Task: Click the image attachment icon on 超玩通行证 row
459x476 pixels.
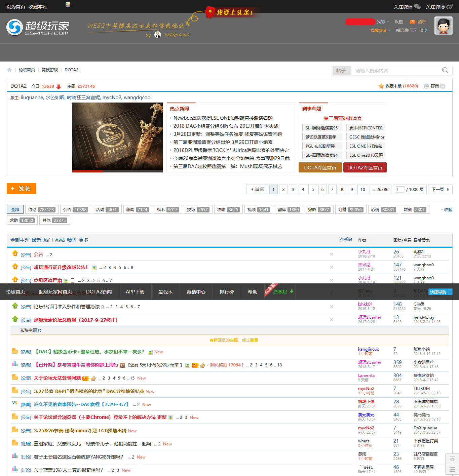Action: (x=94, y=268)
